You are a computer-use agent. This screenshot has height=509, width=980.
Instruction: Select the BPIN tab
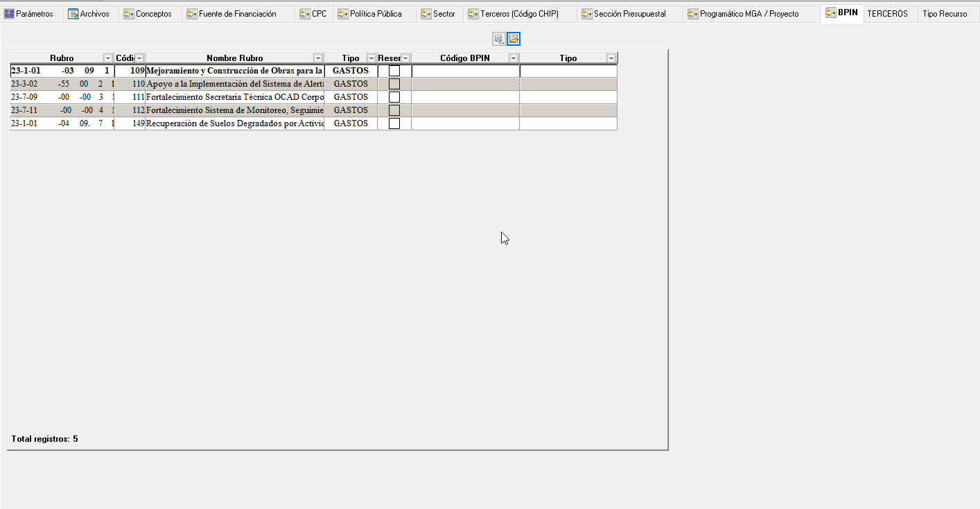point(841,13)
